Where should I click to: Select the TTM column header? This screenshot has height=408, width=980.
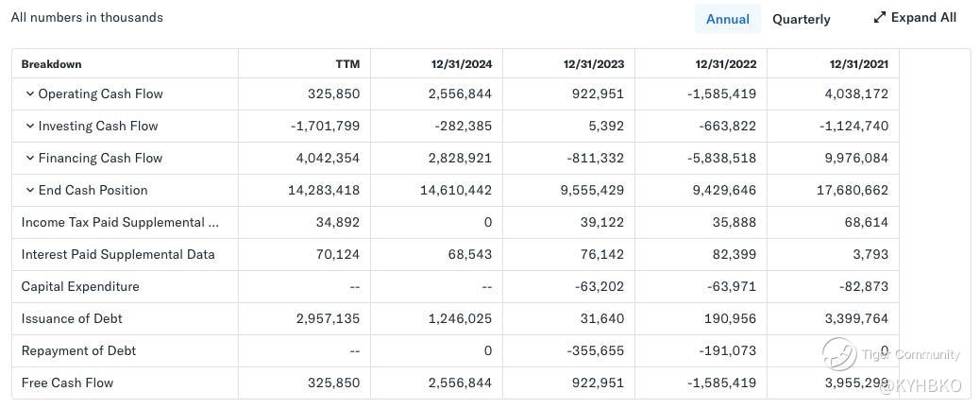(347, 64)
